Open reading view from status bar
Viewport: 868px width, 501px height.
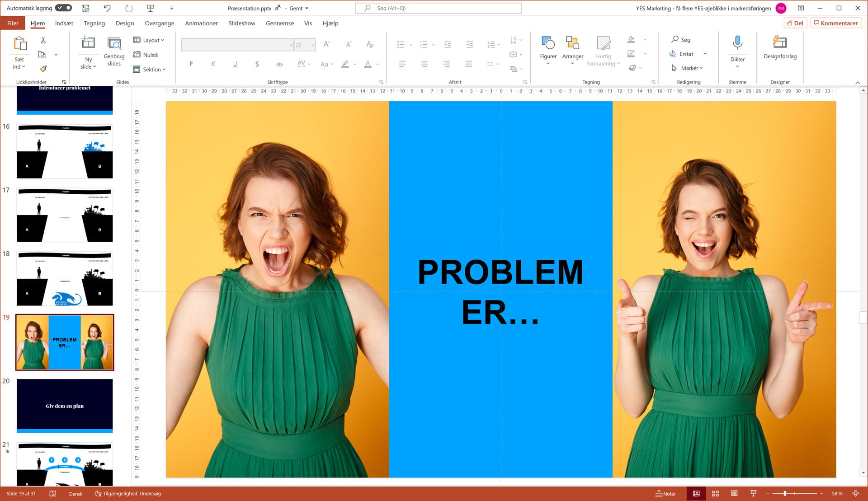coord(734,493)
